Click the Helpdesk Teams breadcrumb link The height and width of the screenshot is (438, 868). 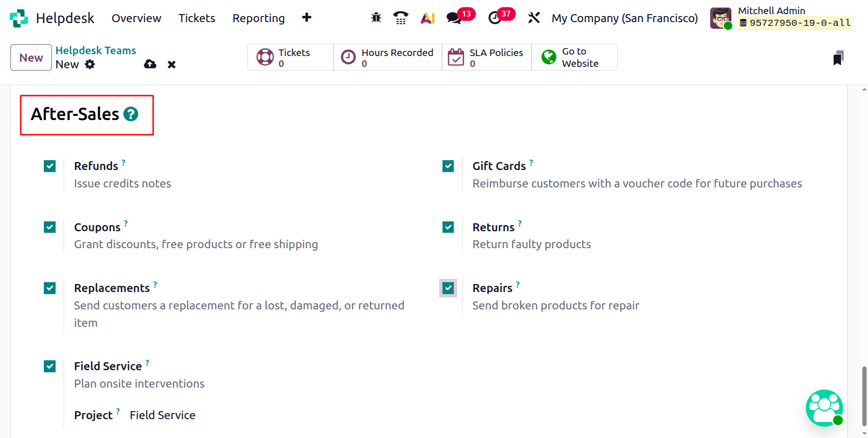pos(96,50)
